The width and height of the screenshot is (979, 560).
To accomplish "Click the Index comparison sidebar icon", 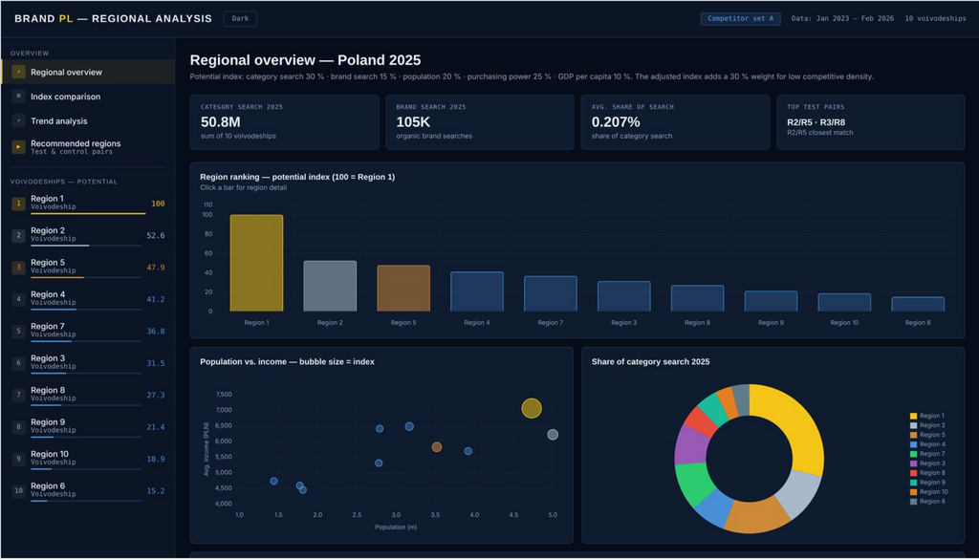I will tap(19, 97).
